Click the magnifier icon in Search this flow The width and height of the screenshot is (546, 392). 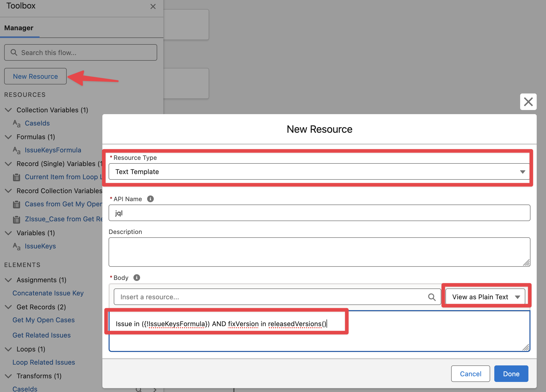pos(14,53)
